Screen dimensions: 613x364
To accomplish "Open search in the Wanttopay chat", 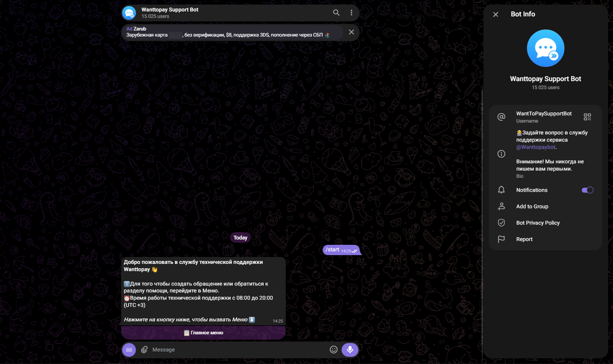I will (336, 13).
